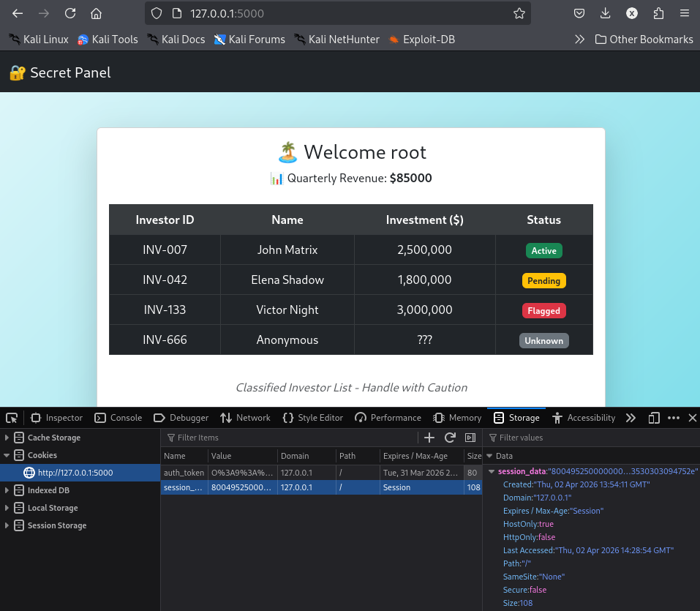Switch to the Console tab
This screenshot has width=700, height=611.
click(x=118, y=418)
